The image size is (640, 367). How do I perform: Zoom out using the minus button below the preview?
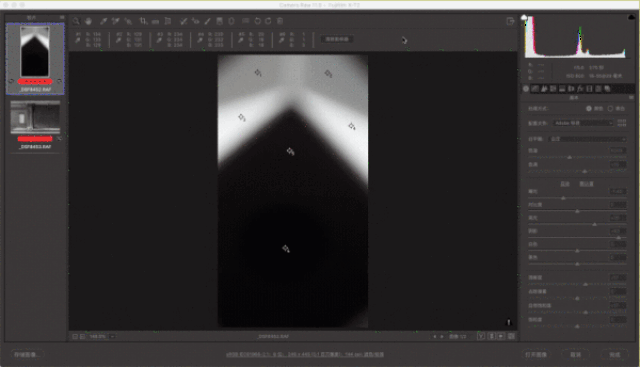pos(75,336)
